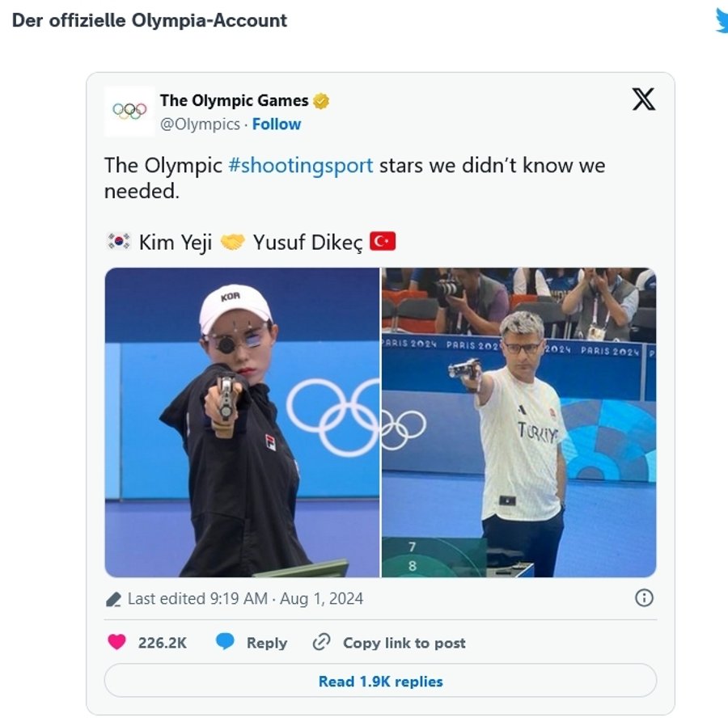Click the handshake emoji between the names
The width and height of the screenshot is (728, 722).
pyautogui.click(x=232, y=242)
